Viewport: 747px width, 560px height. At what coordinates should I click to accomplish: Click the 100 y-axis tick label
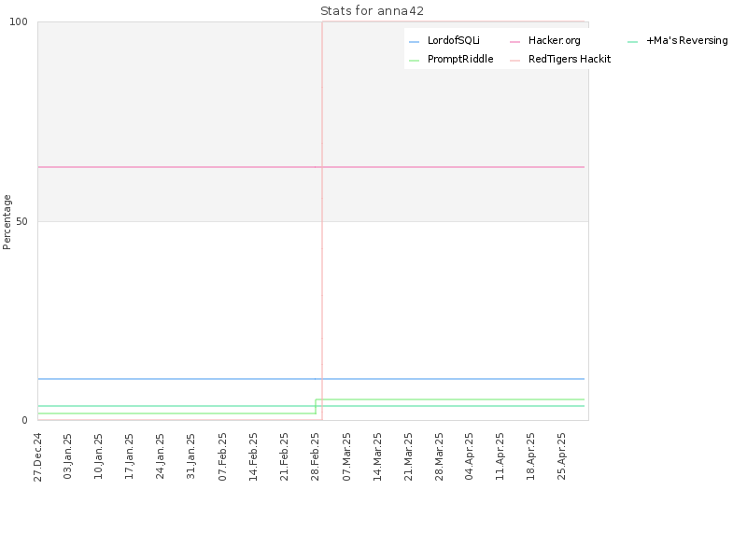[x=19, y=21]
